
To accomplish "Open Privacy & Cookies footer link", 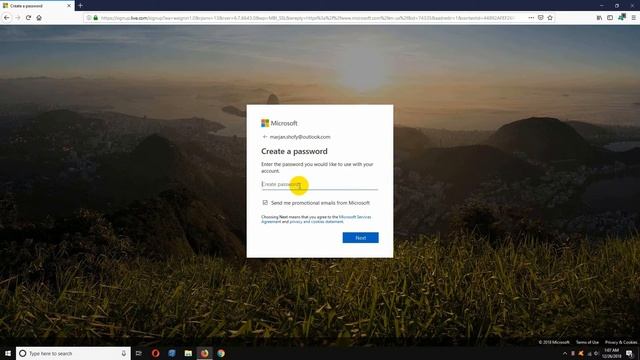I will (x=621, y=342).
